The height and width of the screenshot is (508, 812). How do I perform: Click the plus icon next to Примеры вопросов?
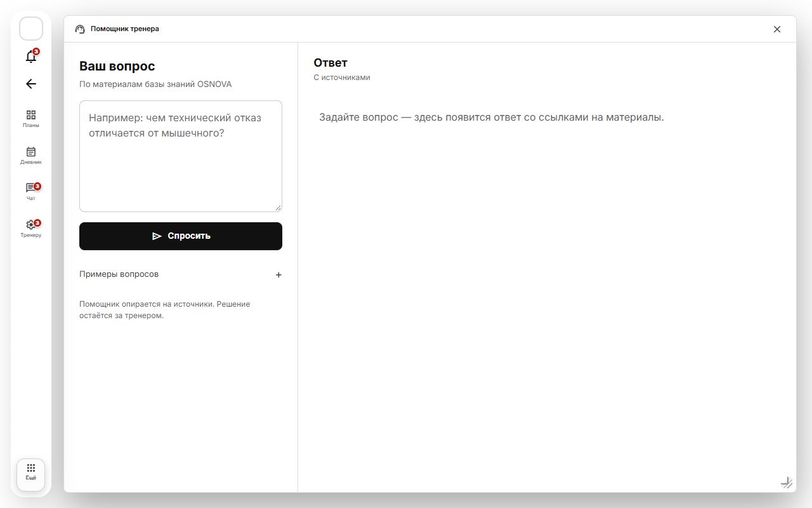coord(278,275)
